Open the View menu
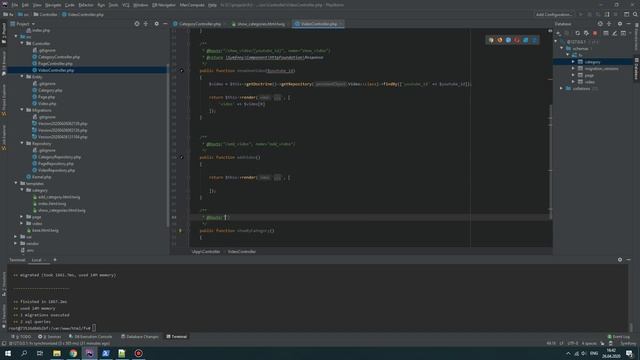The height and width of the screenshot is (360, 640). click(37, 5)
